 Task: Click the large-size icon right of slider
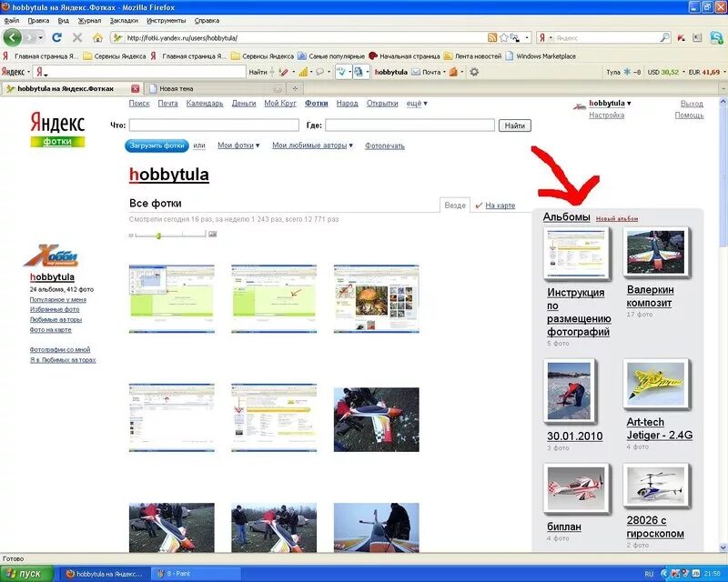tap(212, 234)
